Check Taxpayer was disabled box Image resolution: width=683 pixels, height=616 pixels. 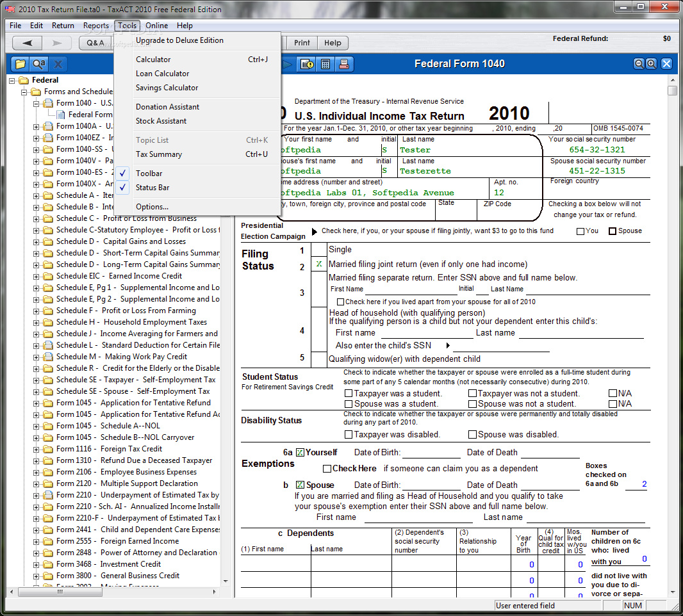click(349, 434)
